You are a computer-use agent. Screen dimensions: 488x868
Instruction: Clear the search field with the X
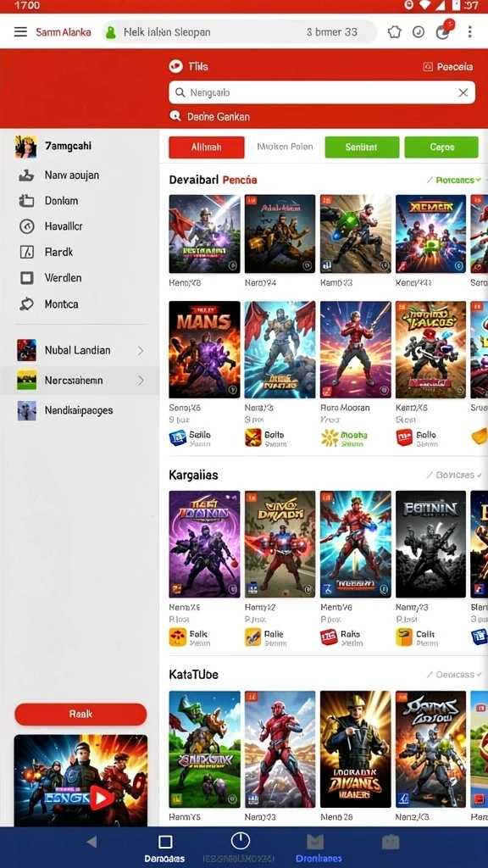coord(463,93)
